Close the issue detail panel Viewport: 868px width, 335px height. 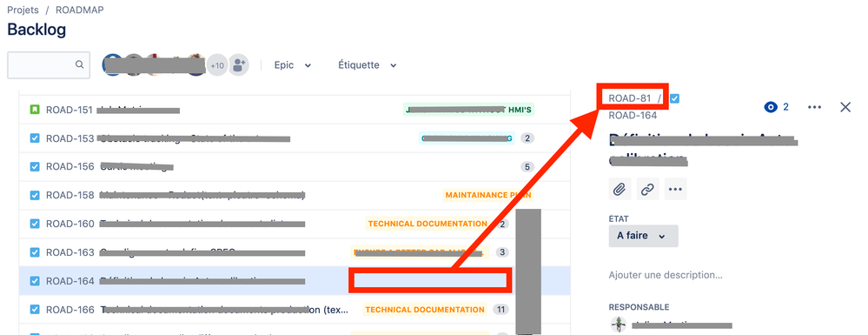845,107
